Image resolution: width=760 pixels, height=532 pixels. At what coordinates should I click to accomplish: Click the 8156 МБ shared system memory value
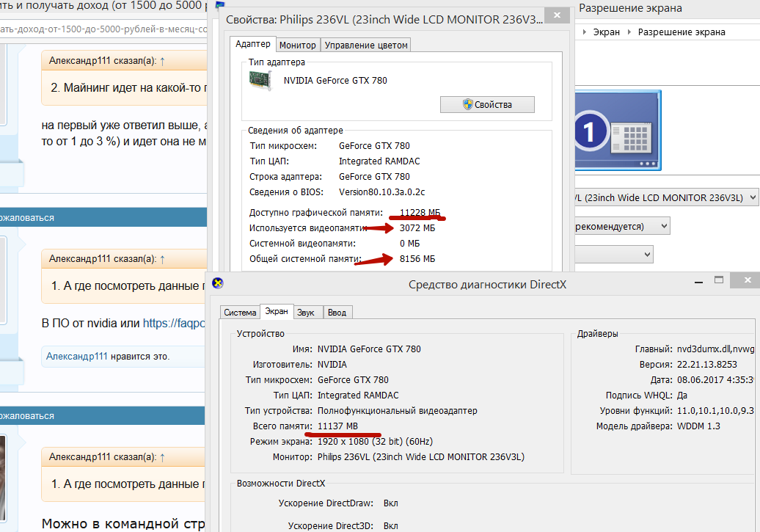[x=417, y=259]
